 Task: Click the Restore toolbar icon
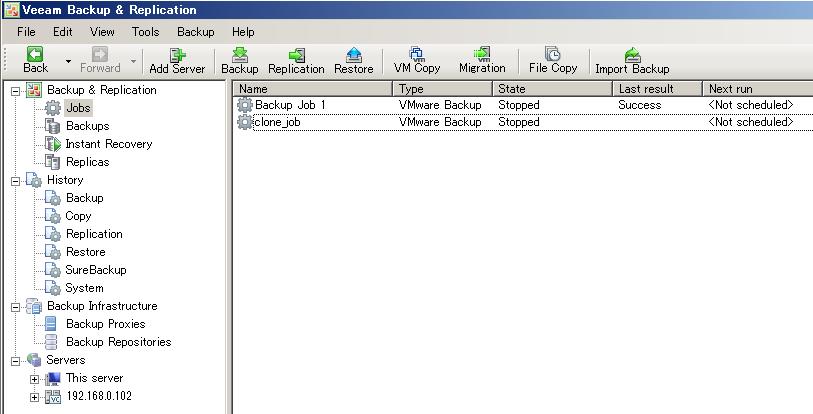(x=354, y=55)
